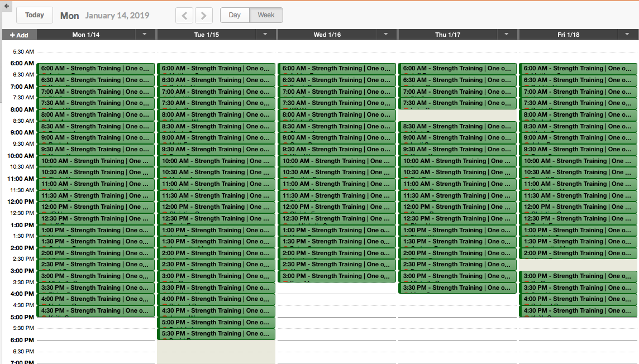
Task: Switch to Day view
Action: (x=235, y=15)
